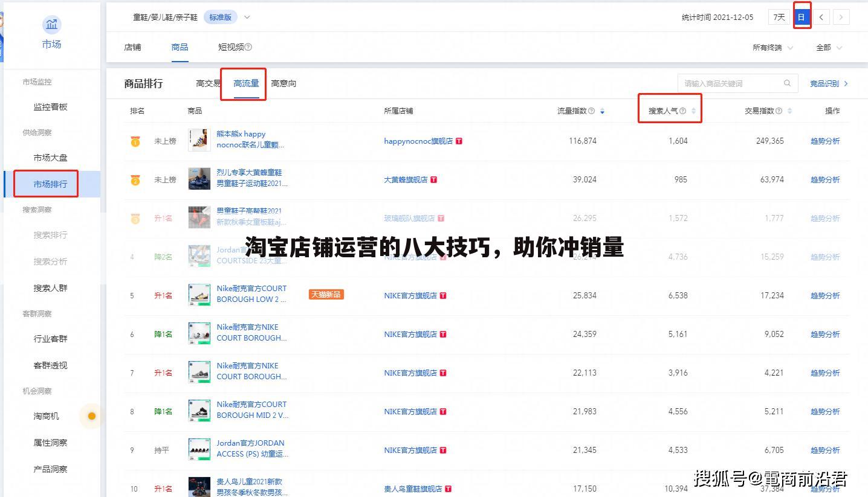Image resolution: width=868 pixels, height=497 pixels.
Task: Open 市场大盘 in sidebar
Action: click(x=50, y=158)
